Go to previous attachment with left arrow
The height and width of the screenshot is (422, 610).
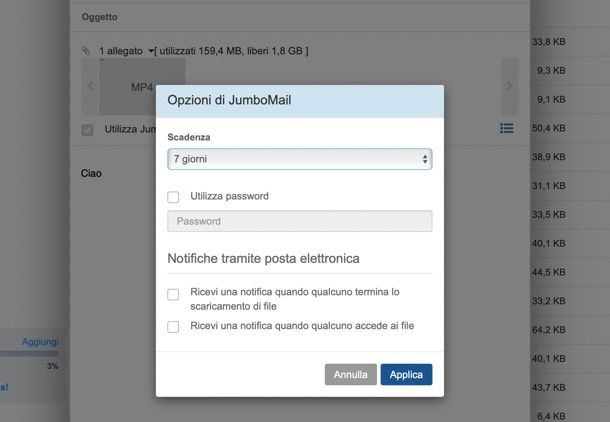point(90,86)
